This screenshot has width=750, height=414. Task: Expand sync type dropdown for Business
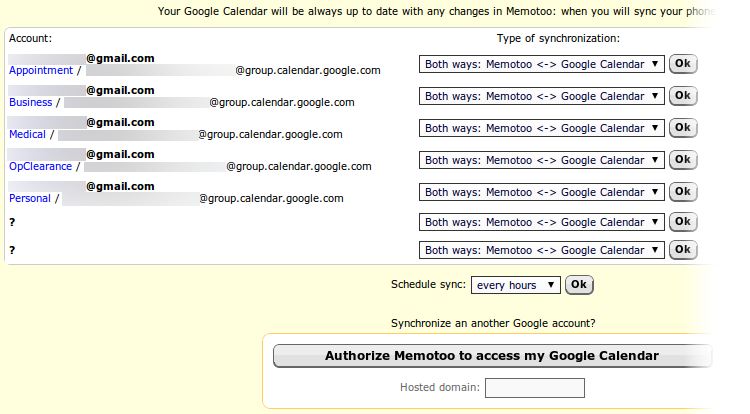click(541, 97)
